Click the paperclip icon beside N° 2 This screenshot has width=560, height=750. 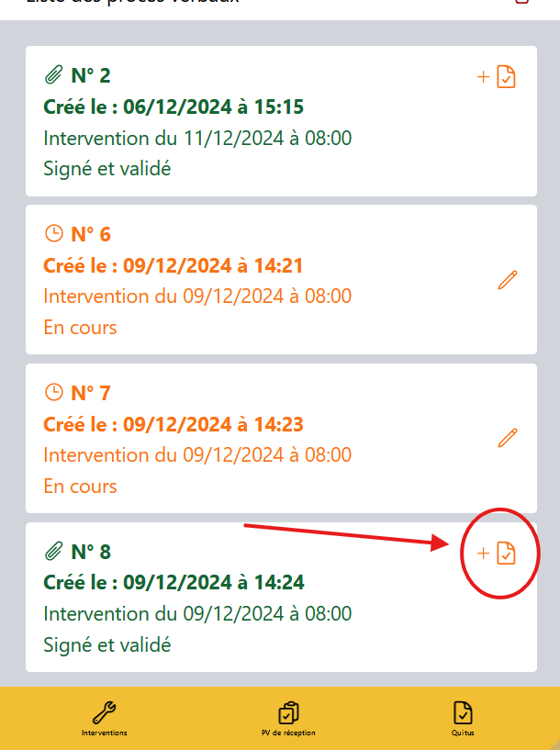(53, 74)
